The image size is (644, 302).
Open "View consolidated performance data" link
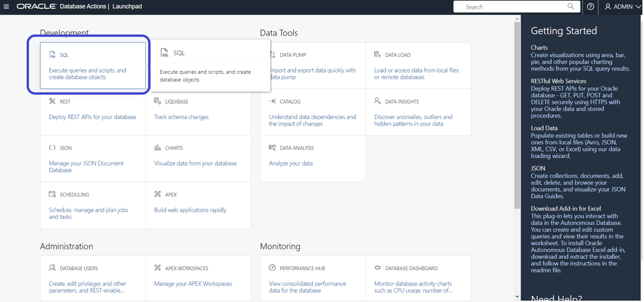[x=308, y=287]
